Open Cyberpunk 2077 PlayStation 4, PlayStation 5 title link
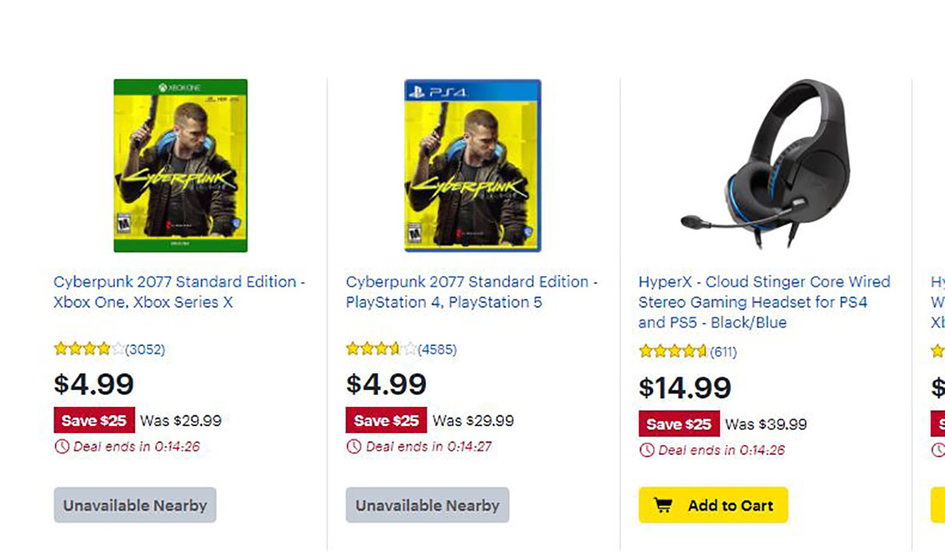Screen dimensions: 945x560 (x=472, y=292)
